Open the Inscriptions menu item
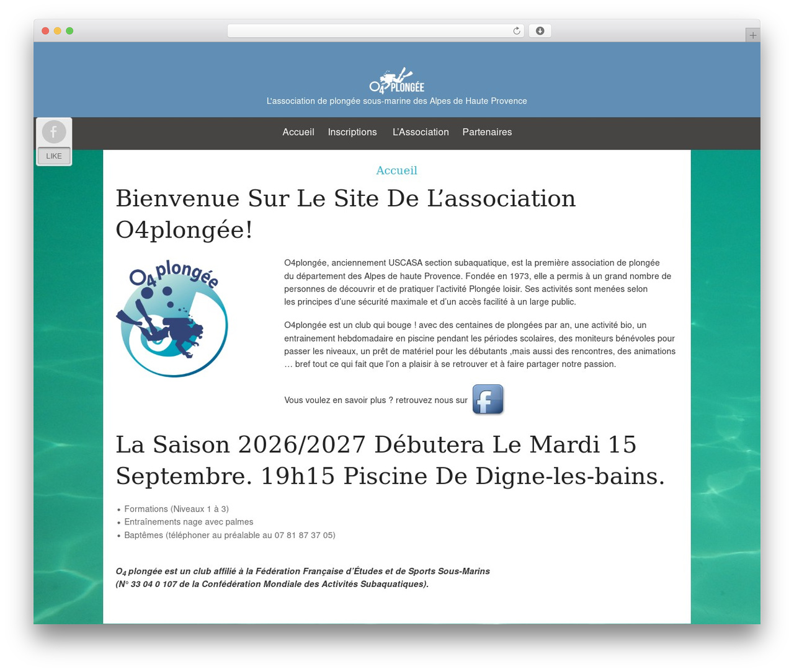Viewport: 794px width, 672px height. point(352,132)
